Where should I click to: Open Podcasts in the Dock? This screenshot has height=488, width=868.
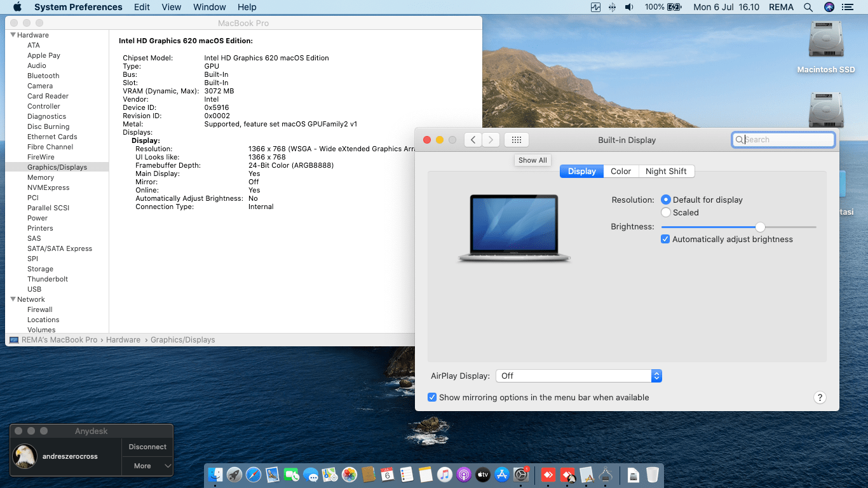click(464, 475)
